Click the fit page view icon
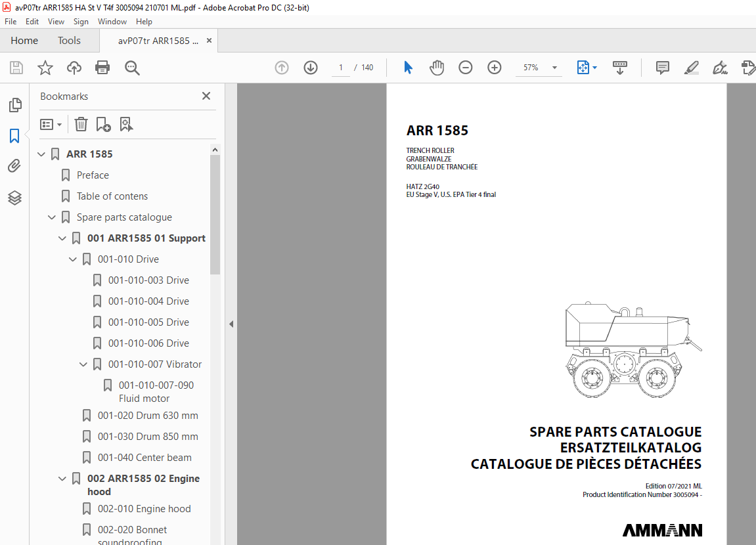This screenshot has width=756, height=545. 583,68
